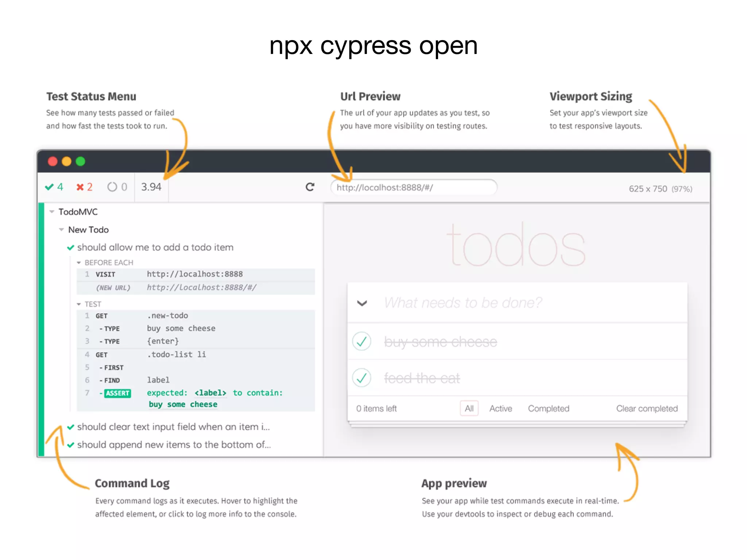This screenshot has height=560, width=747.
Task: Click the pending tests count showing 0
Action: coord(117,187)
